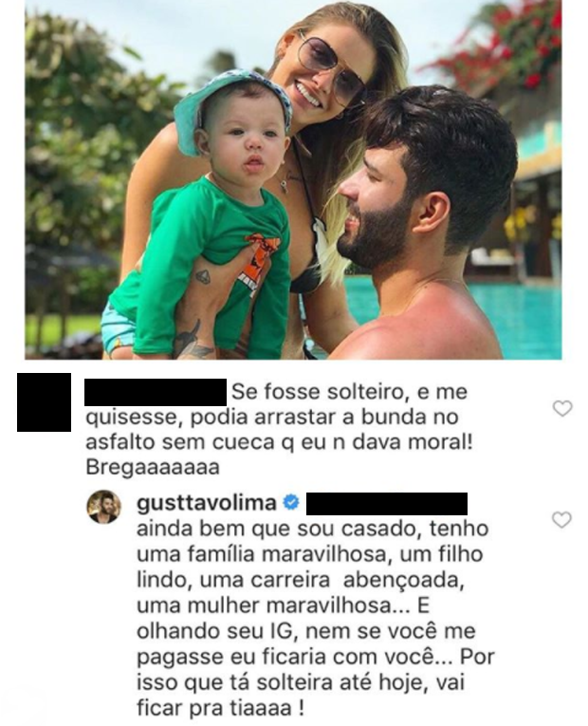This screenshot has width=588, height=726.
Task: Like gusttavolima's reply with heart icon
Action: [x=562, y=520]
